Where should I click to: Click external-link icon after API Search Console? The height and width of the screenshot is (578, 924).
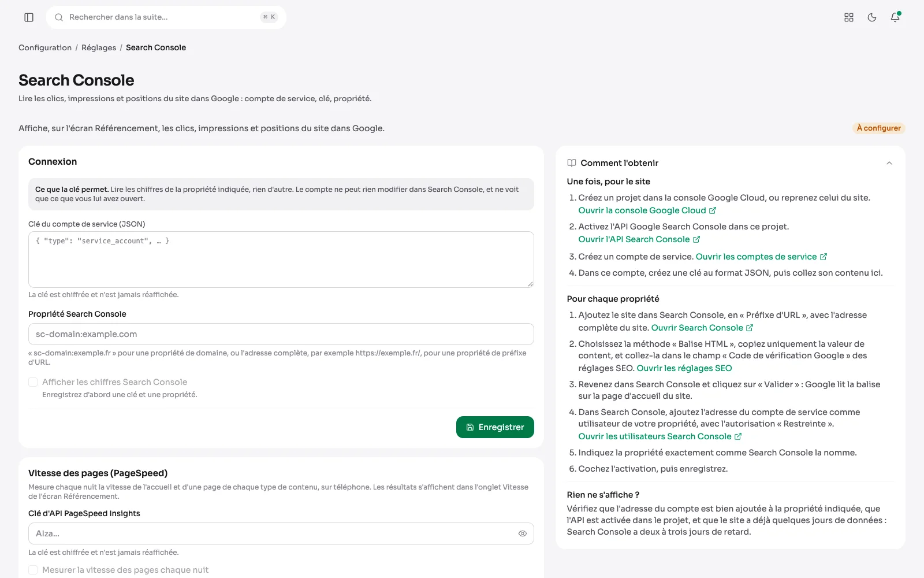coord(696,239)
